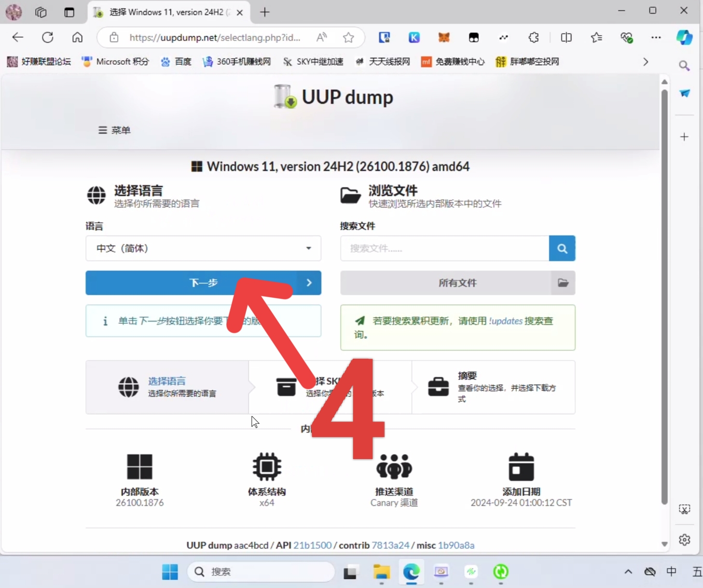Open the MetaMask fox extension
Image resolution: width=703 pixels, height=588 pixels.
(x=444, y=37)
